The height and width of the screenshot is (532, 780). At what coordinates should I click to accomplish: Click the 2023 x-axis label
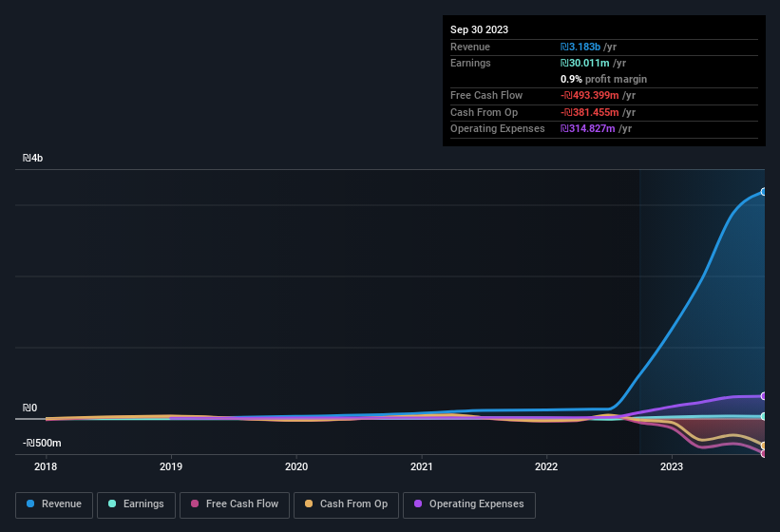coord(672,466)
